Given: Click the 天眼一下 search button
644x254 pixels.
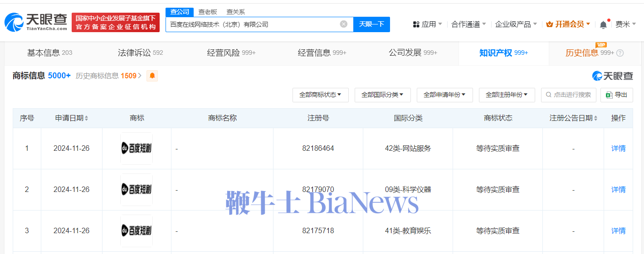Looking at the screenshot, I should (x=371, y=24).
